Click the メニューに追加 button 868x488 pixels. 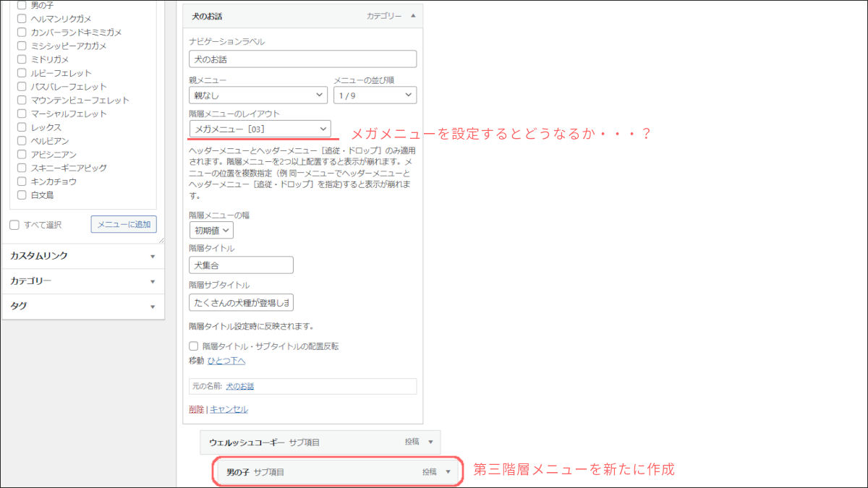[x=124, y=224]
